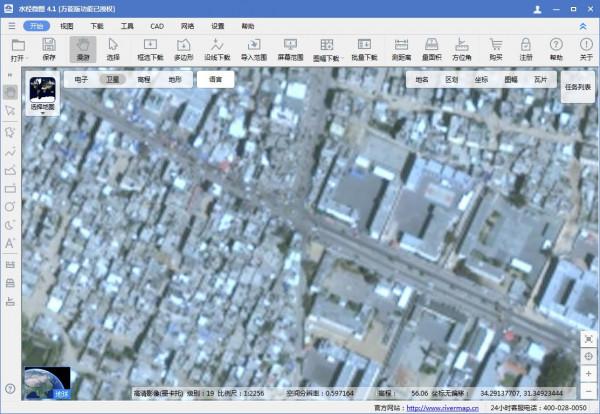Open the CAD menu
600x414 pixels.
click(x=157, y=26)
